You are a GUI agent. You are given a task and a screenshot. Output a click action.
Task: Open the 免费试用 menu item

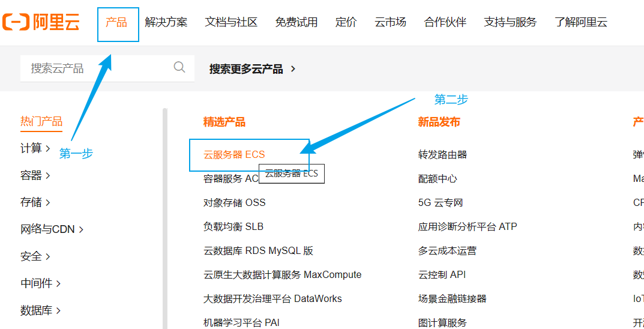coord(296,22)
